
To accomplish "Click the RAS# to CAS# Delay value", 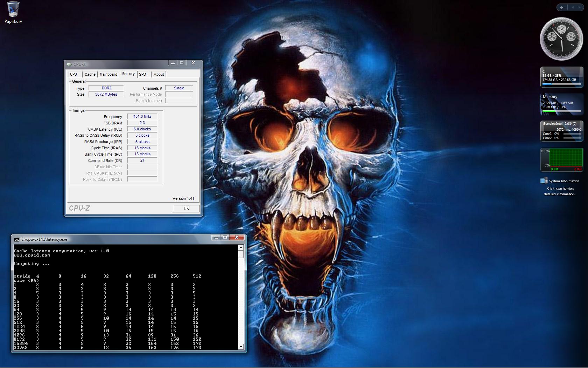I will tap(142, 135).
